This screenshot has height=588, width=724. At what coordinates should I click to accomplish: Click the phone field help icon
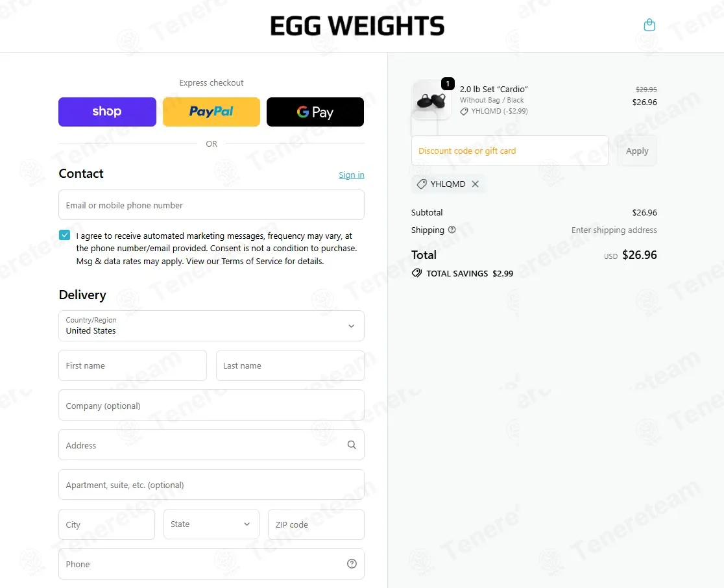(x=352, y=564)
